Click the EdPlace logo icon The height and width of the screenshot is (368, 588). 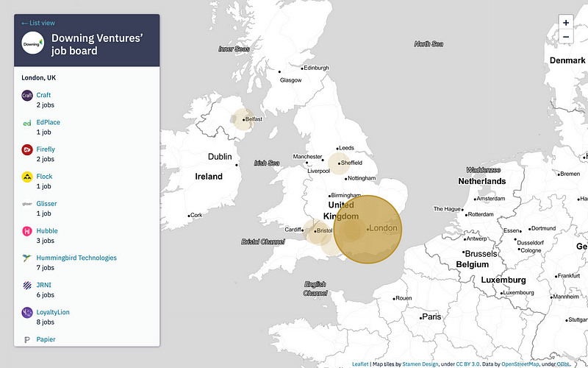pos(26,122)
